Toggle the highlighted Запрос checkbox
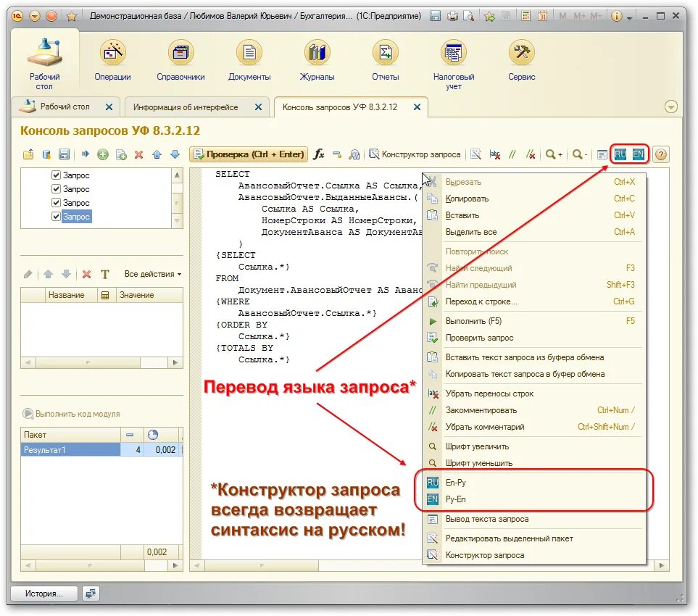Image resolution: width=698 pixels, height=616 pixels. pyautogui.click(x=56, y=216)
